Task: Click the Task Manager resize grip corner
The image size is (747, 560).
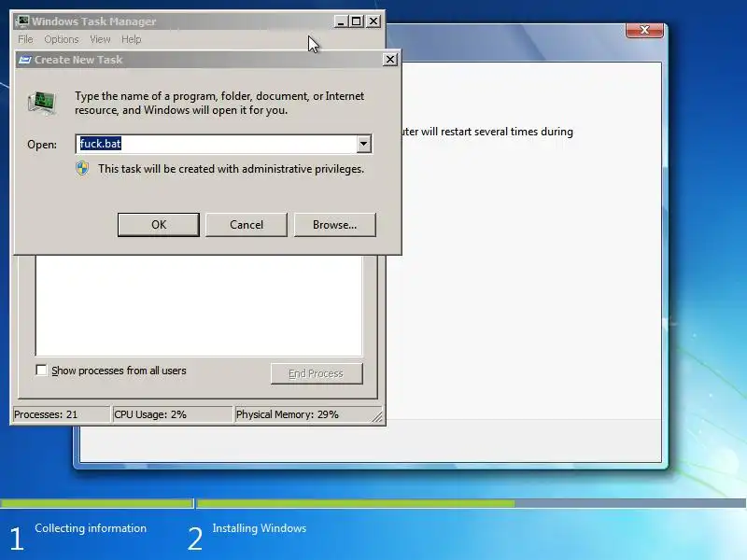Action: [377, 416]
